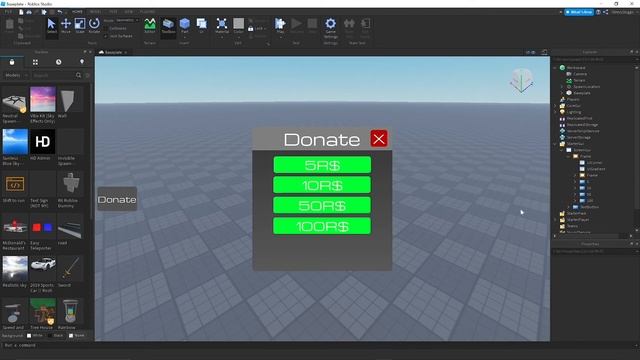
Task: Open the Toolbox Marketplace tab
Action: tap(12, 62)
